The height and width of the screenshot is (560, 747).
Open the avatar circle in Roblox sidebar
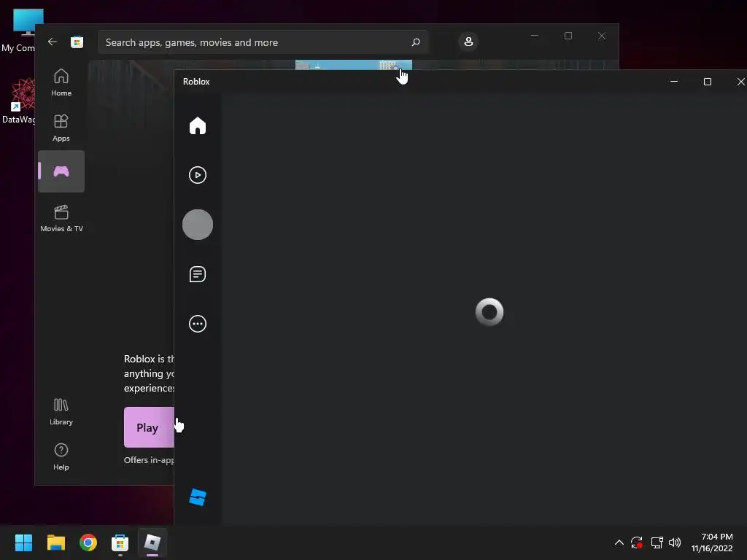(197, 225)
